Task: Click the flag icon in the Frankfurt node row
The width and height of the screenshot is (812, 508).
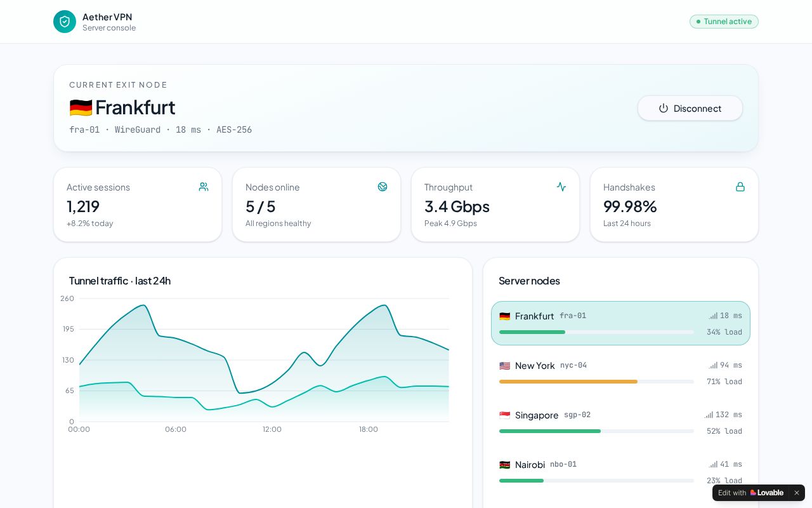Action: (504, 316)
